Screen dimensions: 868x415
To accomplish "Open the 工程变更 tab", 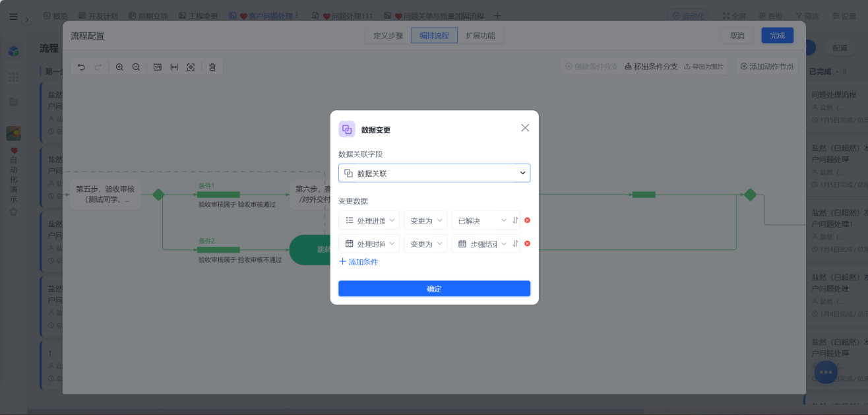I will coord(199,16).
